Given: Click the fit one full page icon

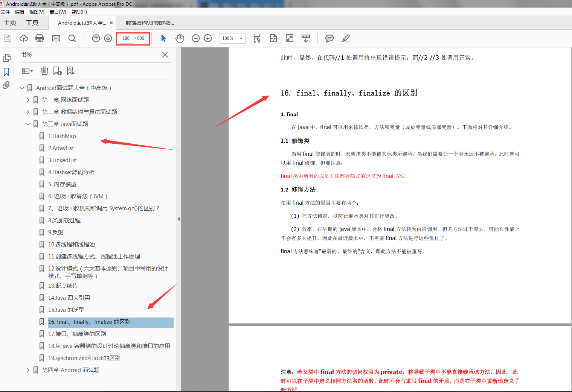Looking at the screenshot, I should coord(273,38).
